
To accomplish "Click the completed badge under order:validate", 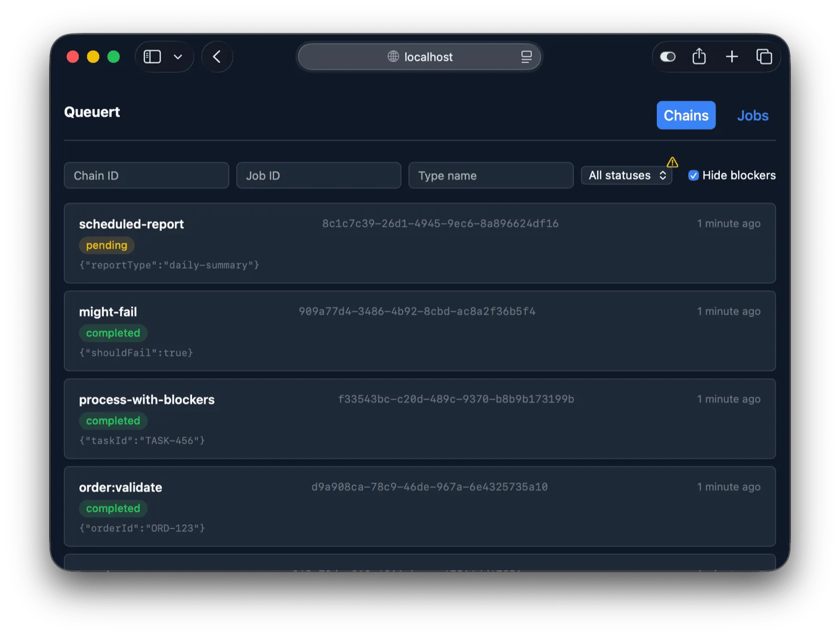I will tap(113, 508).
